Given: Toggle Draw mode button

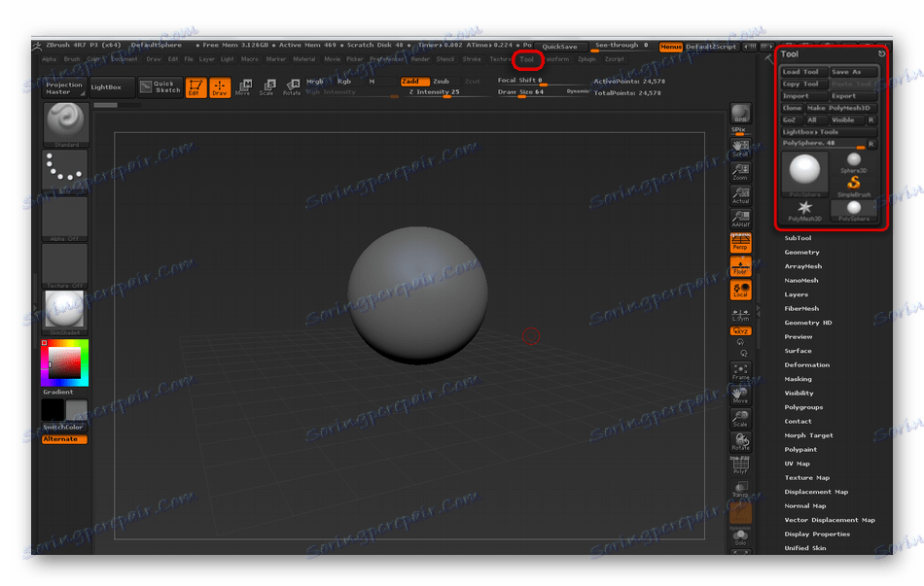Looking at the screenshot, I should (220, 87).
